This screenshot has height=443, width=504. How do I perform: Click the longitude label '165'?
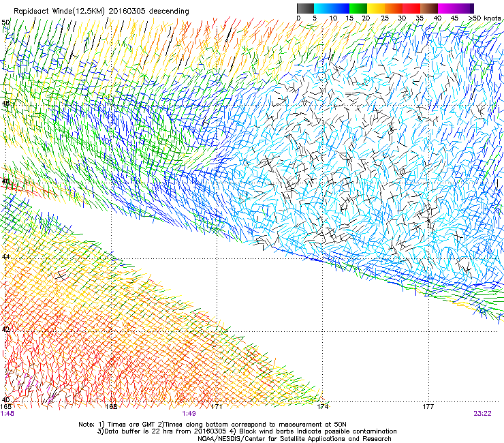6,407
